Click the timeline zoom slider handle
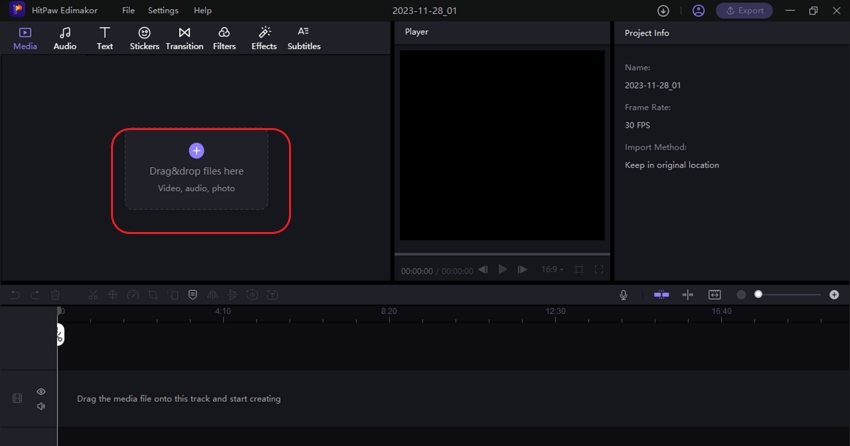 point(758,295)
